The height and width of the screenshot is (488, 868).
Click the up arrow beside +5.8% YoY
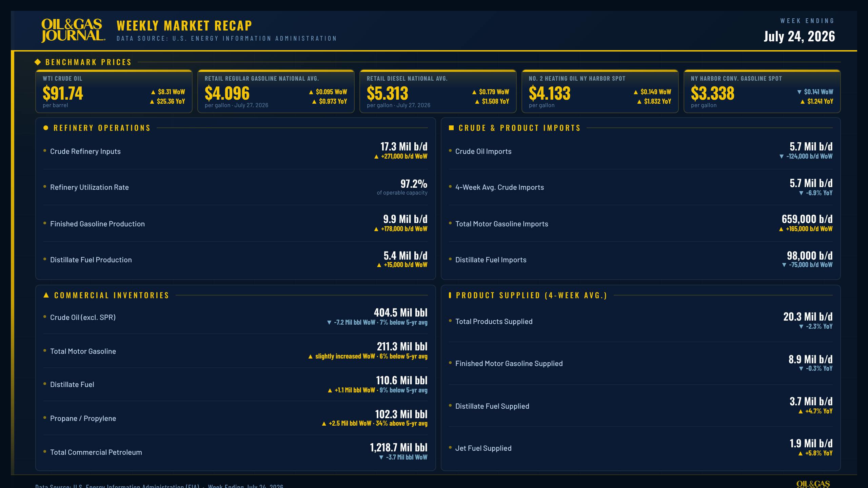click(801, 453)
